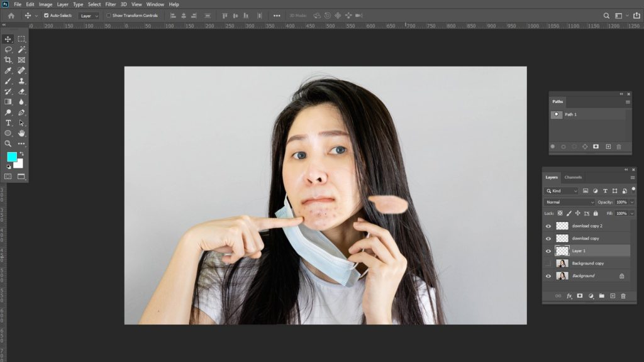
Task: Open Move tool preset picker arrow
Action: [36, 16]
